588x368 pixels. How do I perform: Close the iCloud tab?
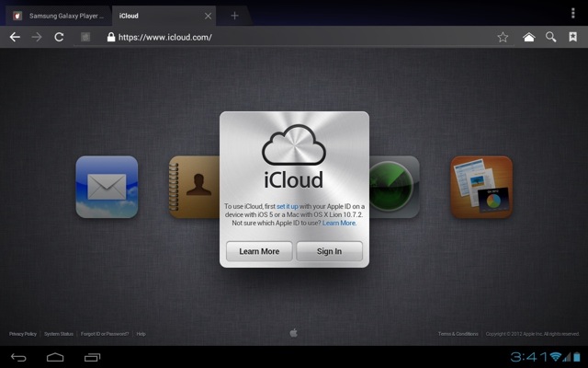tap(208, 16)
